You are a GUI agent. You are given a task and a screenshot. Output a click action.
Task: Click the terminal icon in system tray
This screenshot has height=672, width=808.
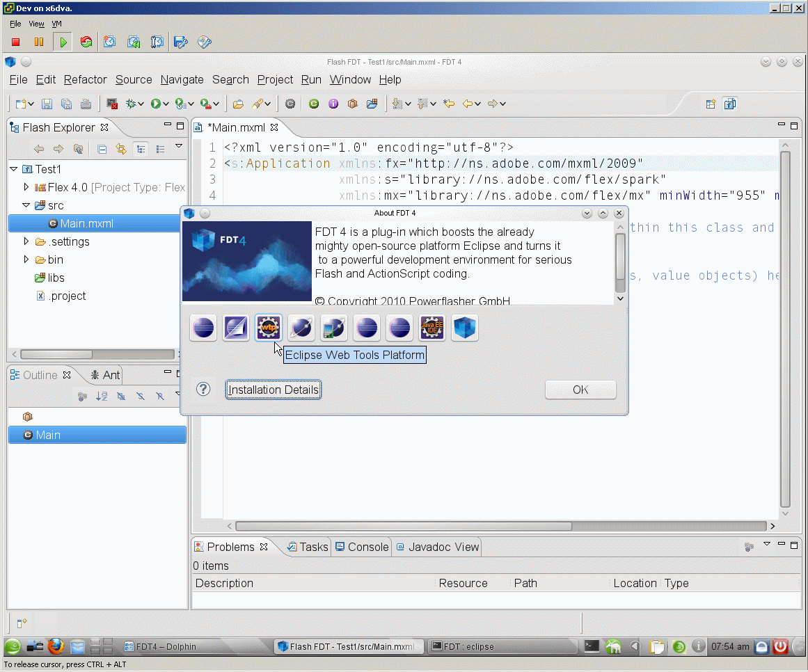pyautogui.click(x=592, y=646)
